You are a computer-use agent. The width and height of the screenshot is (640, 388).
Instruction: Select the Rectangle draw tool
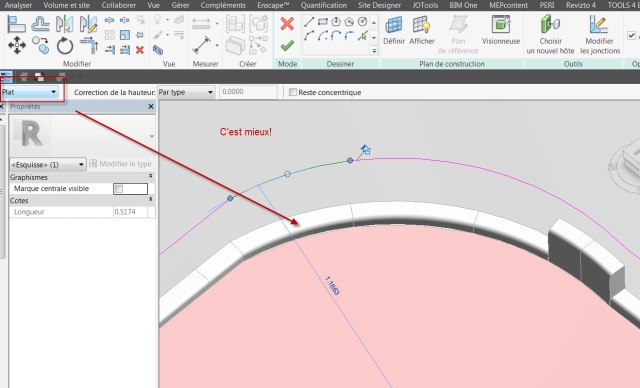tap(322, 22)
